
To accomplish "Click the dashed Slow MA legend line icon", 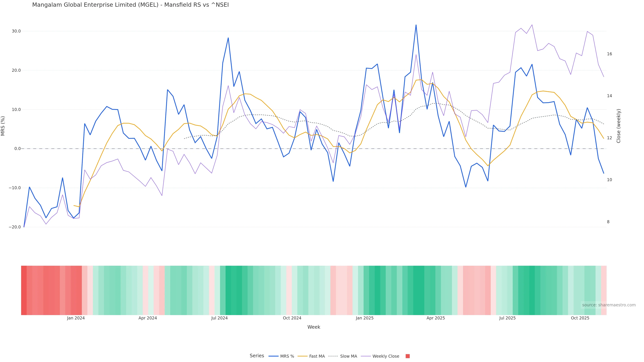I will [x=333, y=356].
